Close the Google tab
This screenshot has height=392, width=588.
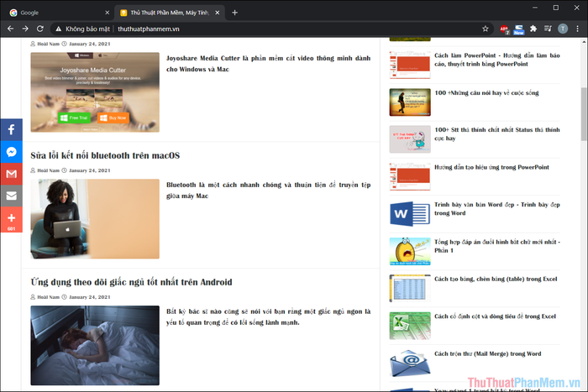pyautogui.click(x=108, y=13)
